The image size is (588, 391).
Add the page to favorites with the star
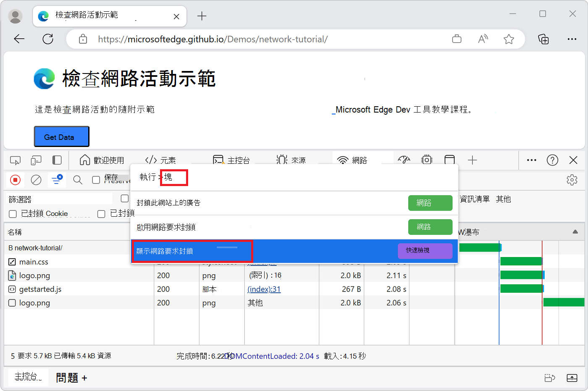pos(509,39)
